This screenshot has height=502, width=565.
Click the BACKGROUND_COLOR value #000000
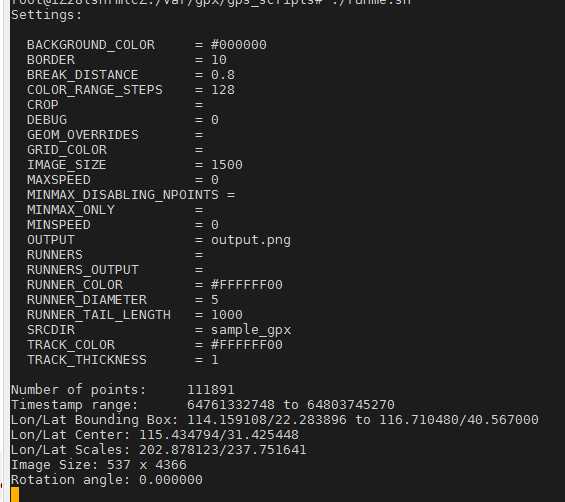239,45
